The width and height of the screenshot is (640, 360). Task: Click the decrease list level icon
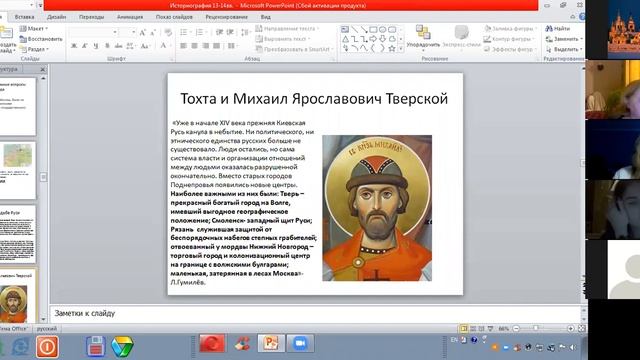click(x=219, y=32)
